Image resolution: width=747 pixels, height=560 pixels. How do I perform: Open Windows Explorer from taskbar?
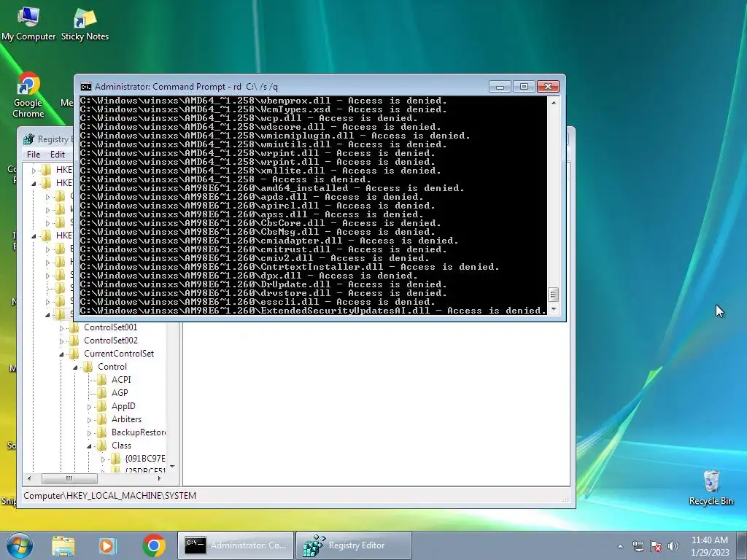point(63,545)
